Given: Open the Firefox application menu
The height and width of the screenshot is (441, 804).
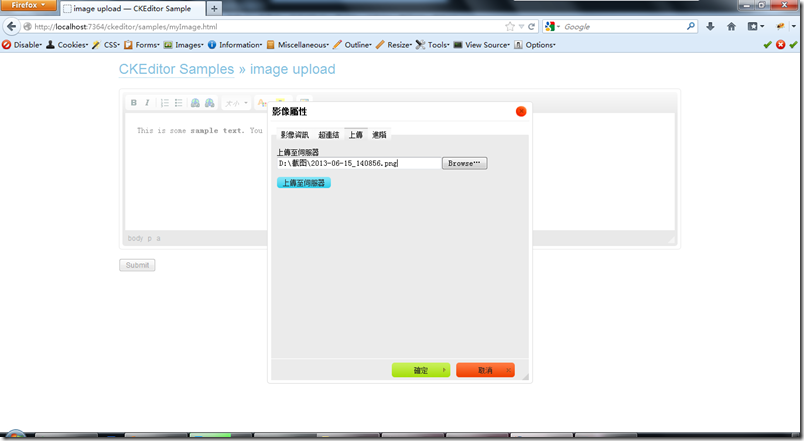Looking at the screenshot, I should 28,5.
